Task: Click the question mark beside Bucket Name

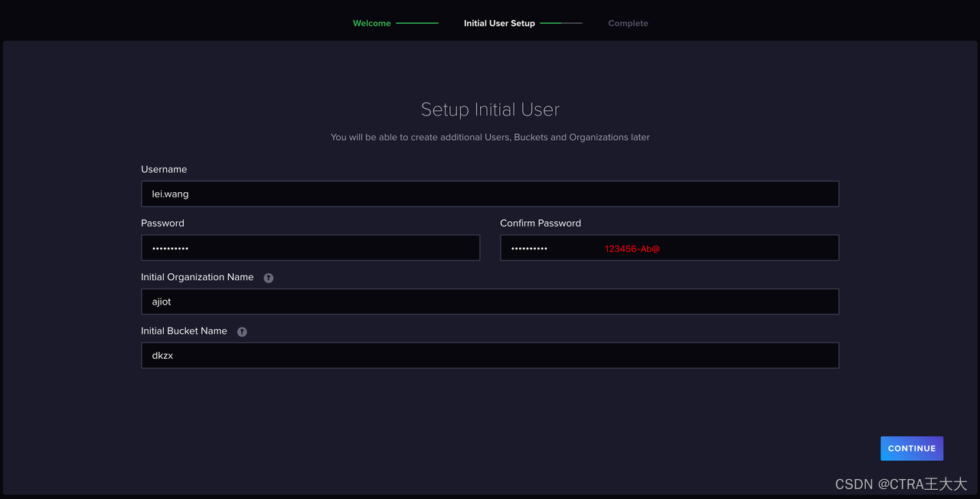Action: [x=241, y=331]
